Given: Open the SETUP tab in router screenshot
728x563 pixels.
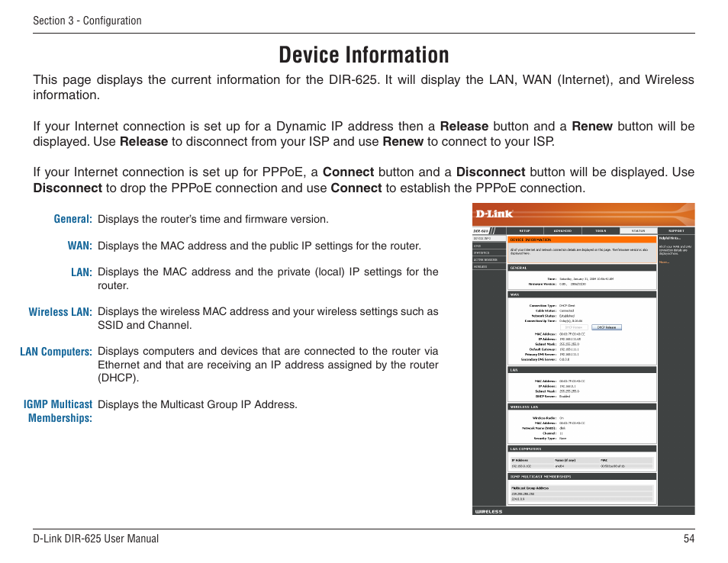Looking at the screenshot, I should point(525,230).
